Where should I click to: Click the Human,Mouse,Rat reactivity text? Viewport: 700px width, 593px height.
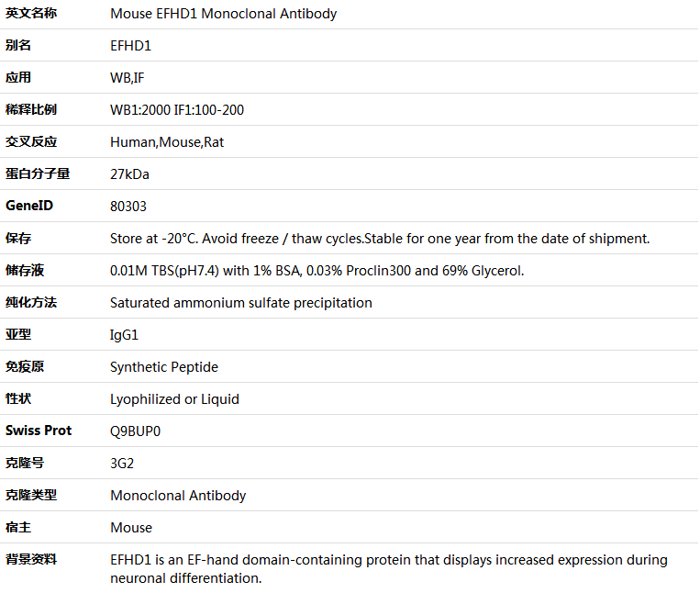(167, 142)
